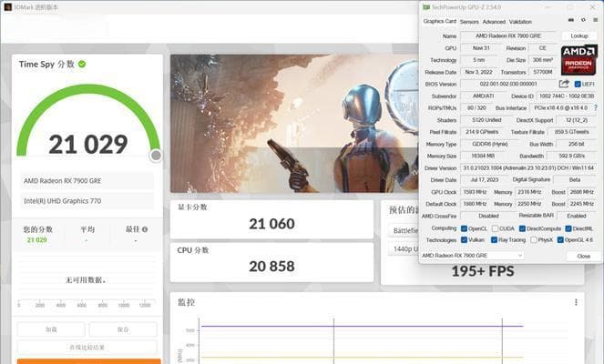The image size is (604, 364).
Task: Click the Bandwidth value 592.9 GB/s
Action: coord(571,156)
